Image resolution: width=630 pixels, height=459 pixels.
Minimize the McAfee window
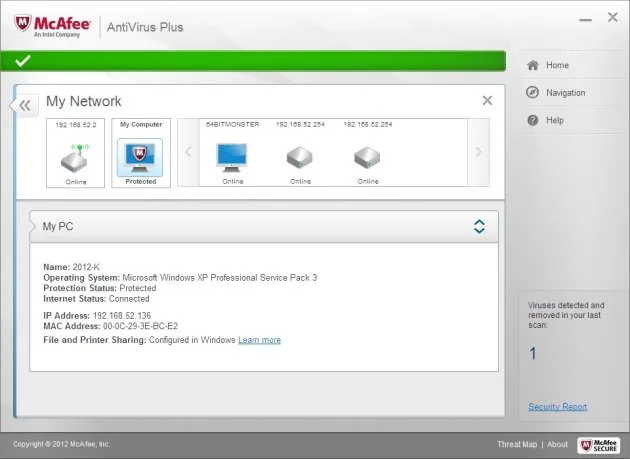click(585, 19)
